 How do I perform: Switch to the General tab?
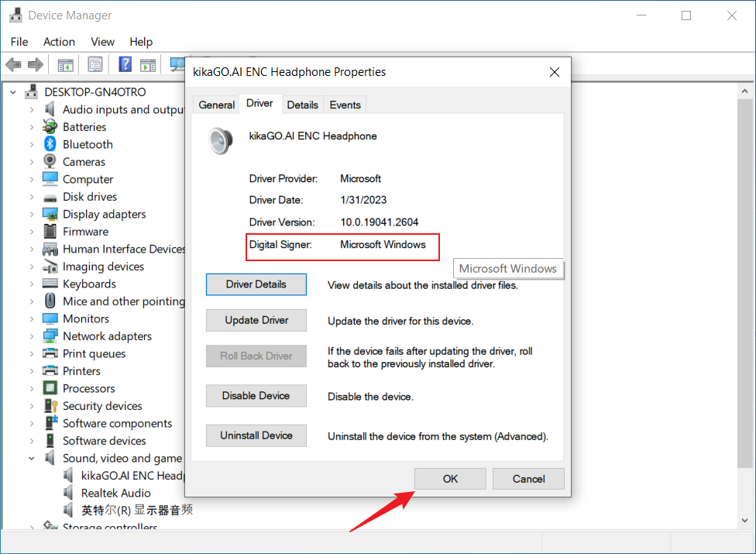[217, 105]
